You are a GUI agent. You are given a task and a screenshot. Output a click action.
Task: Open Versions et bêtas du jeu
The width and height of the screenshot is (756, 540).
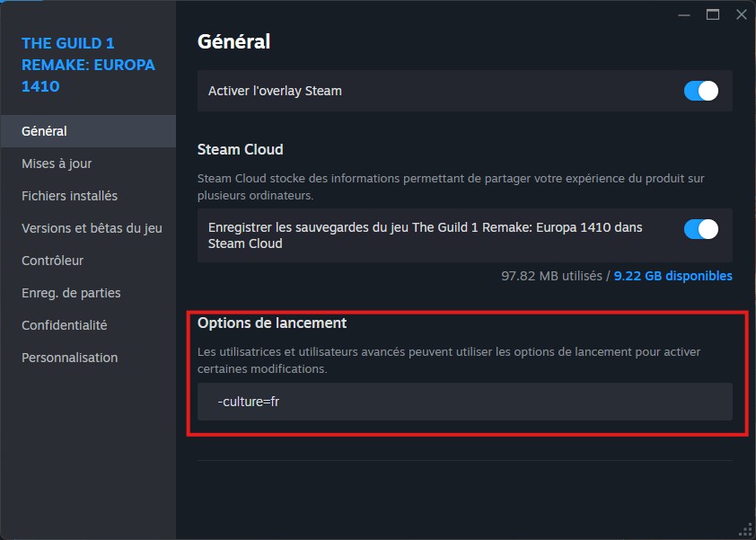[x=88, y=228]
